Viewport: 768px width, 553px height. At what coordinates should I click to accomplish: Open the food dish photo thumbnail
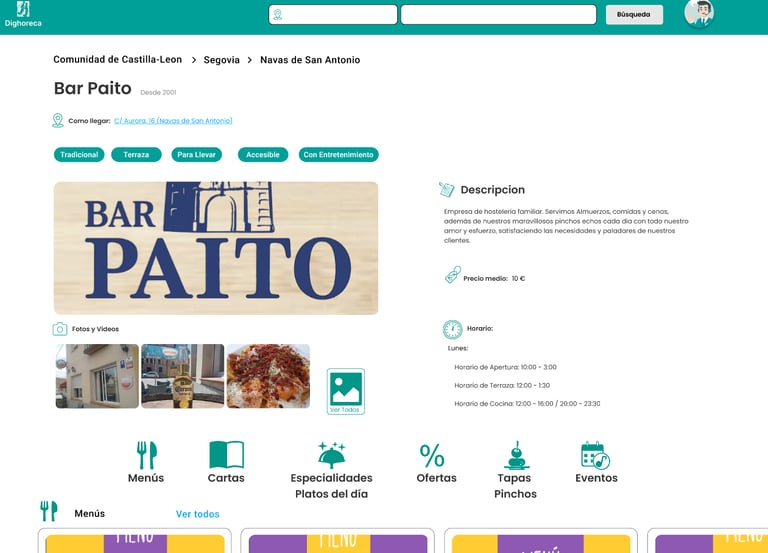(x=268, y=376)
